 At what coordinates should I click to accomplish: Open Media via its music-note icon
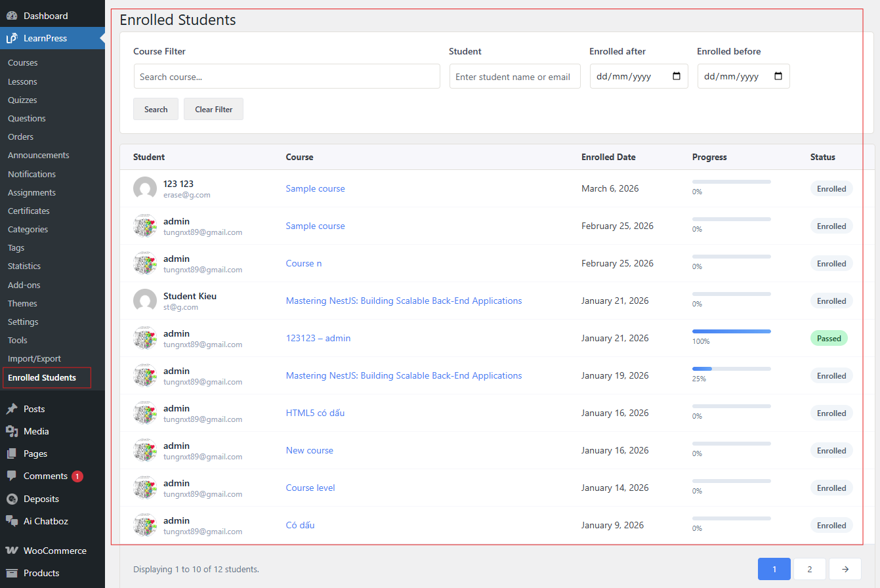(x=13, y=431)
